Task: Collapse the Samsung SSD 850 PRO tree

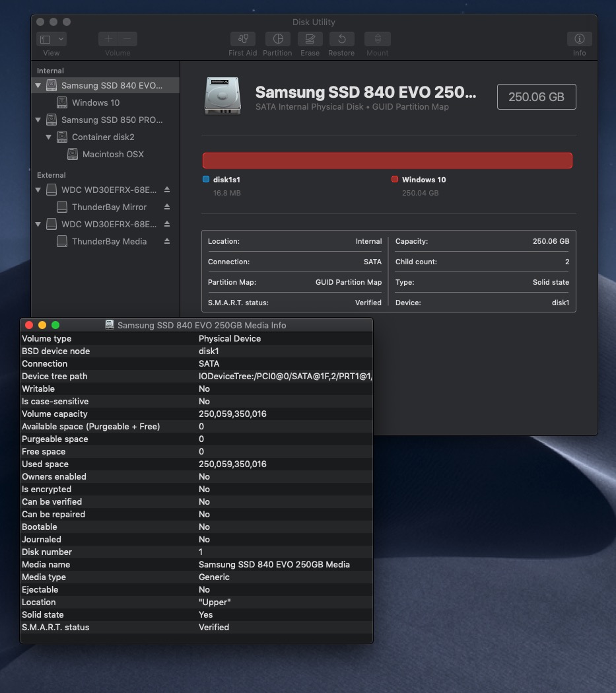Action: pyautogui.click(x=38, y=120)
